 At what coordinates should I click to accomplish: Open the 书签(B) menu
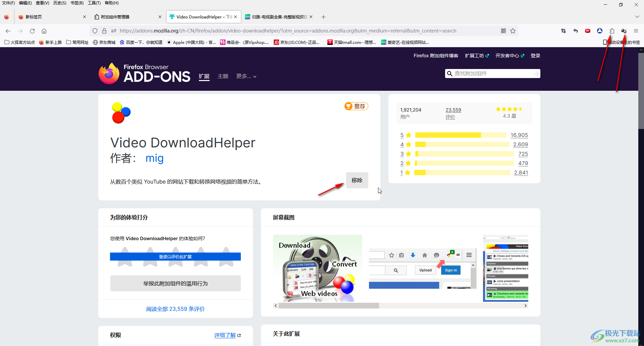(77, 3)
